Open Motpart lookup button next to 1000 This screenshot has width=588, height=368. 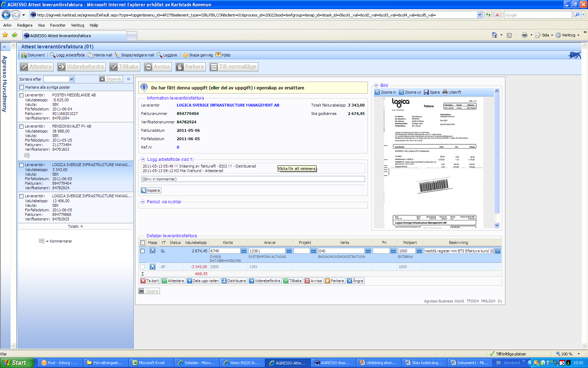[419, 251]
